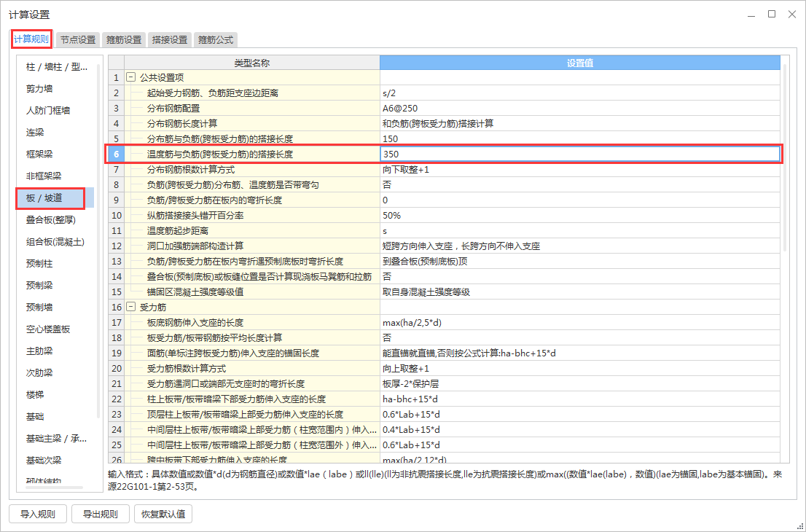The width and height of the screenshot is (806, 532).
Task: Click the 向上取整+1 value in row 20
Action: coord(580,369)
